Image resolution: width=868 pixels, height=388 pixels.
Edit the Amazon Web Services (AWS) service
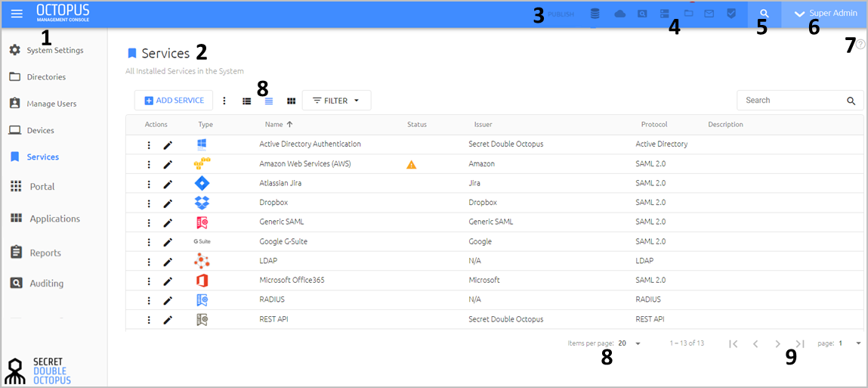point(168,165)
